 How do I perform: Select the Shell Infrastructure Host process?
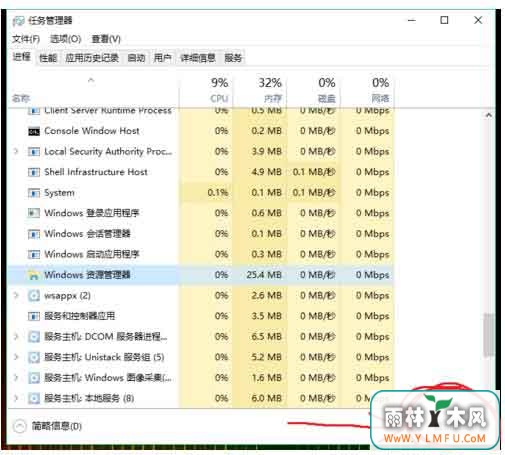96,172
